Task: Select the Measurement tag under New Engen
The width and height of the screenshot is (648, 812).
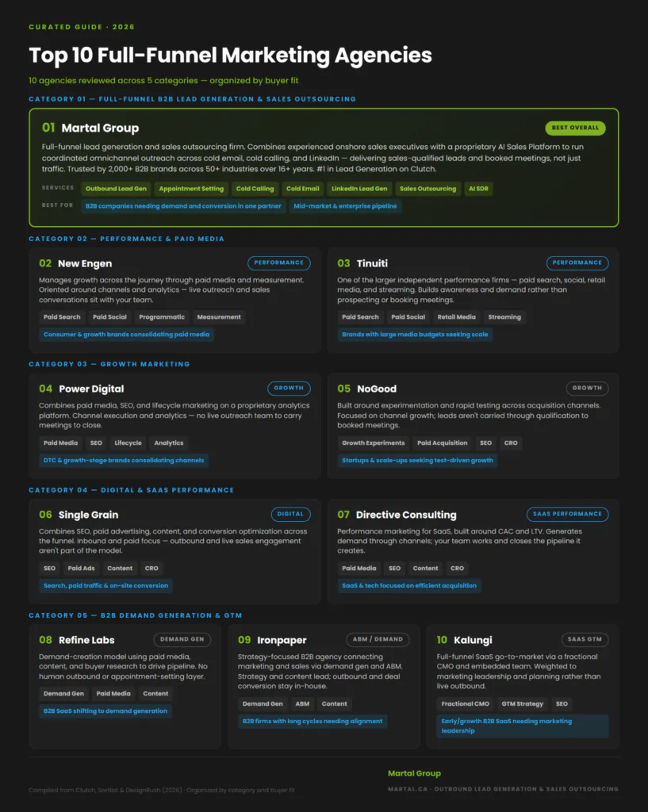Action: click(219, 317)
